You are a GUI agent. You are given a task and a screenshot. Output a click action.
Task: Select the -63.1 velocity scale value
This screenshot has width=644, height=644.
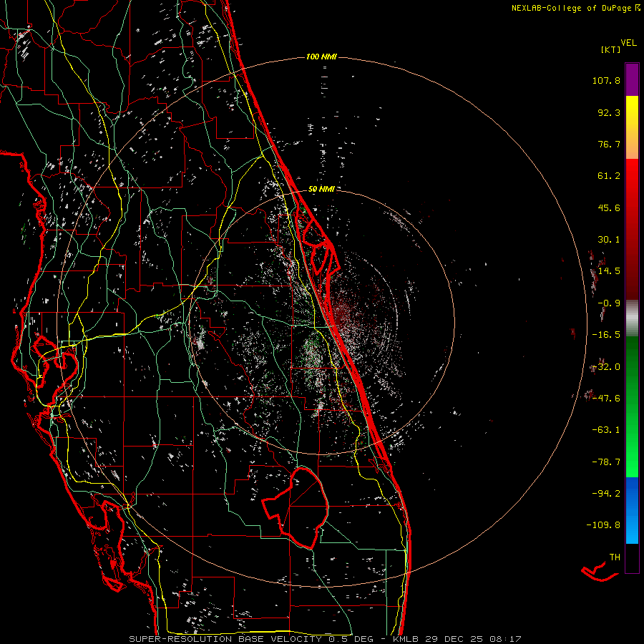[606, 430]
